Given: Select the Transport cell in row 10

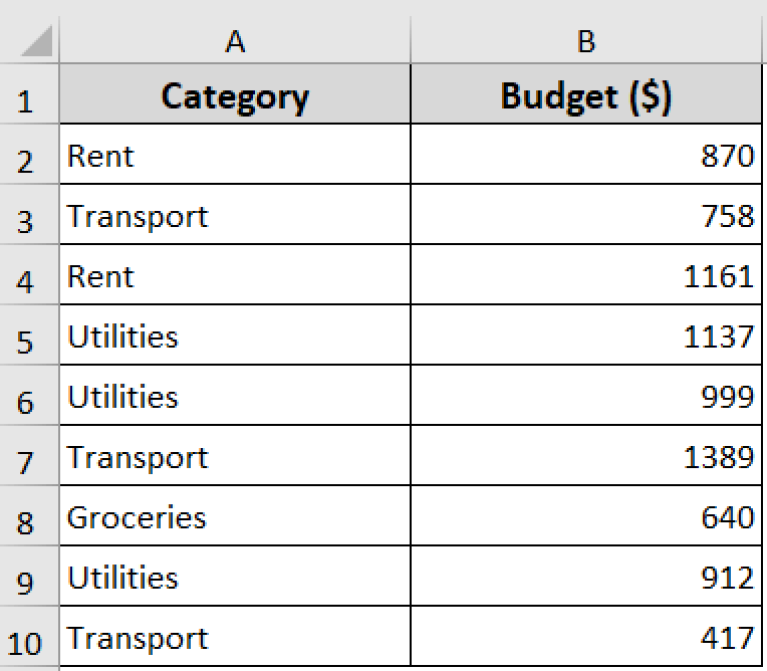Looking at the screenshot, I should 235,638.
